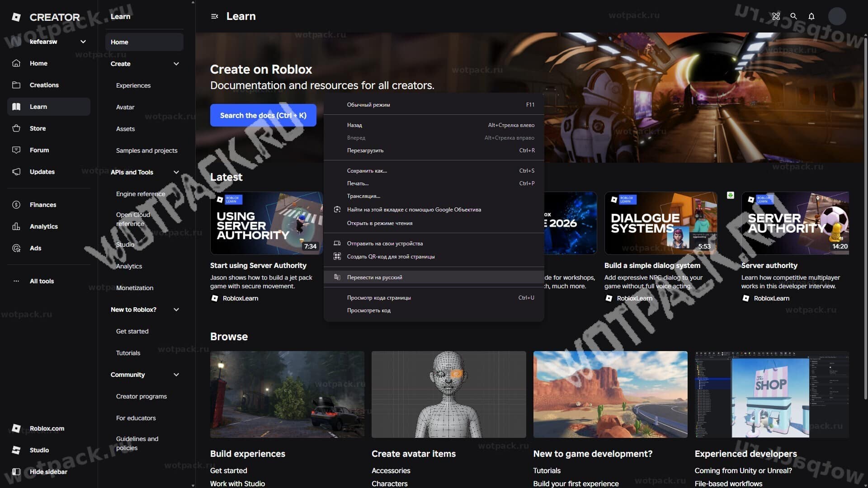Click the send-to-devices icon in context menu
This screenshot has height=488, width=868.
pyautogui.click(x=337, y=244)
